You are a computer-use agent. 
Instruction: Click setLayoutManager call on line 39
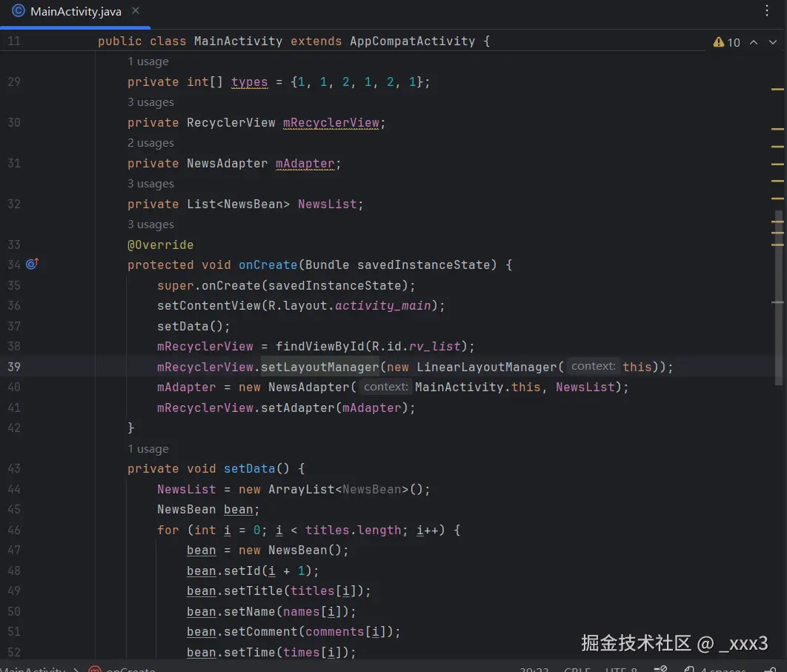click(319, 367)
